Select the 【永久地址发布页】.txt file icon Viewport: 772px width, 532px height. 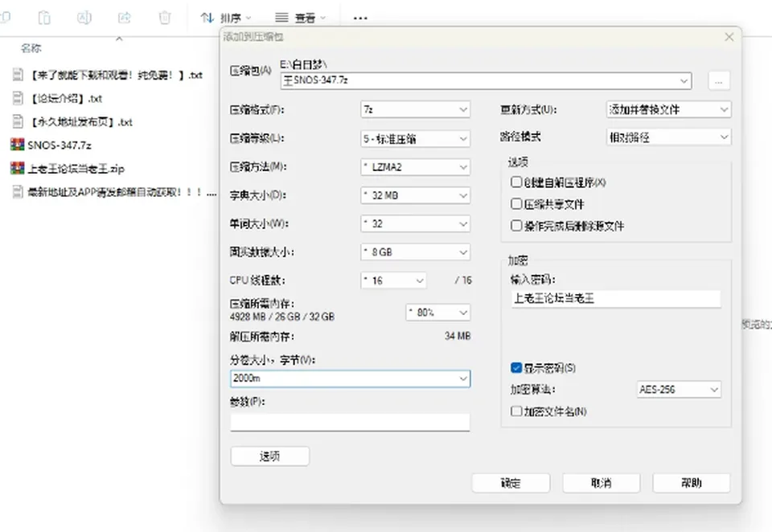point(17,121)
